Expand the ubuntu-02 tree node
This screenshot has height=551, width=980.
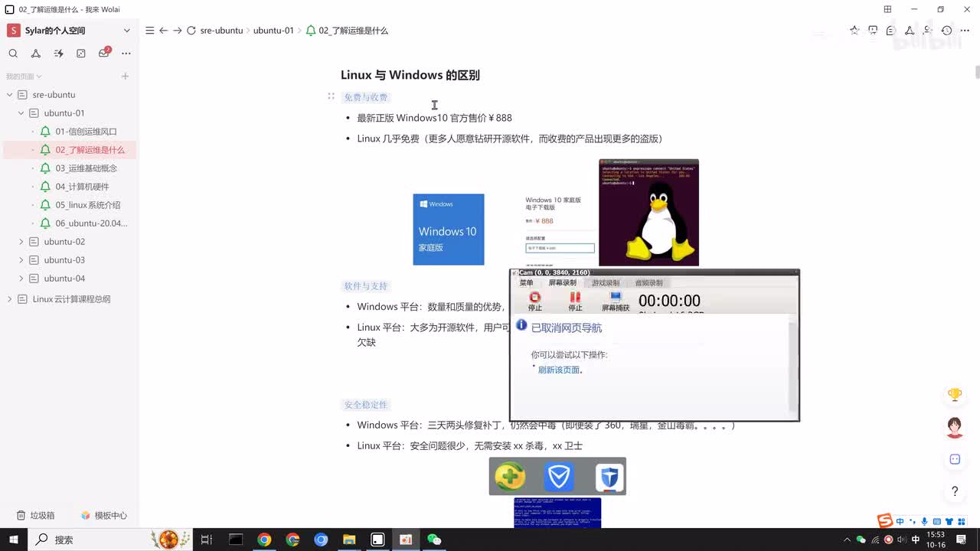[x=21, y=242]
